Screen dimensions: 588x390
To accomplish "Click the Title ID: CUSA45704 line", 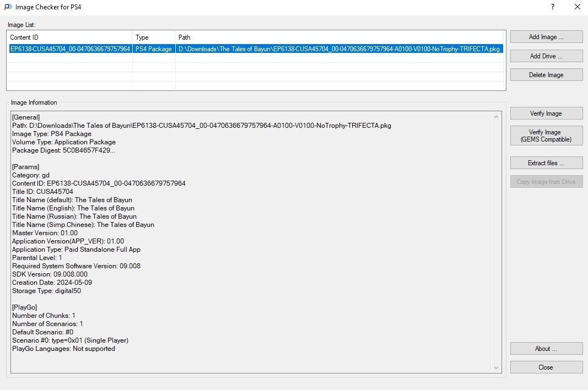I will point(42,191).
